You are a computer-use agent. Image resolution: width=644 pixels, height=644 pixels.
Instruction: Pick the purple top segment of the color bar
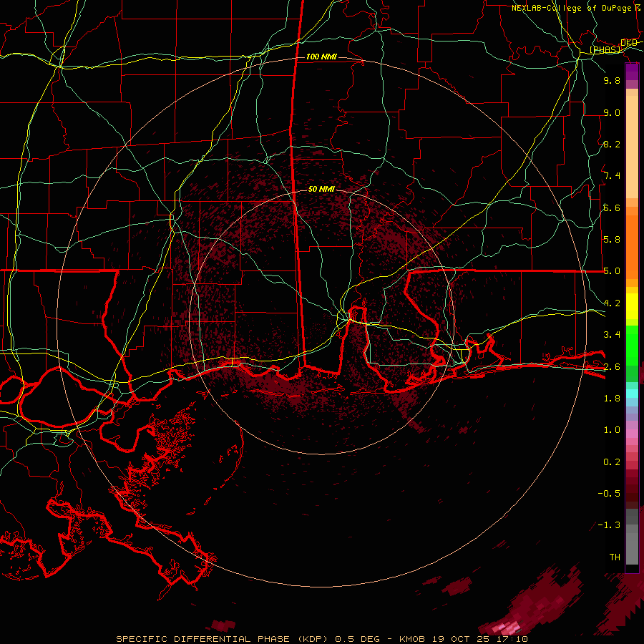632,72
